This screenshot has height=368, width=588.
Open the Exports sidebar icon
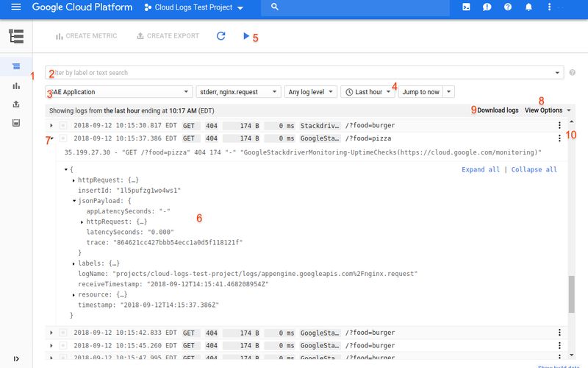point(16,104)
